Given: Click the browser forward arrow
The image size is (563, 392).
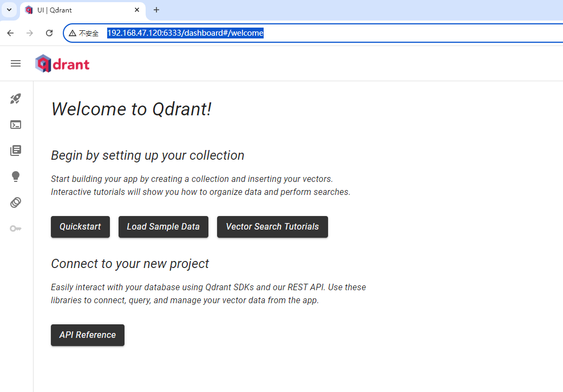Looking at the screenshot, I should [x=30, y=33].
